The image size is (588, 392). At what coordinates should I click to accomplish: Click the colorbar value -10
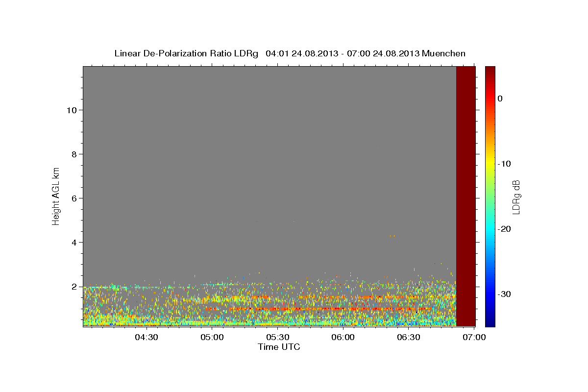click(504, 164)
